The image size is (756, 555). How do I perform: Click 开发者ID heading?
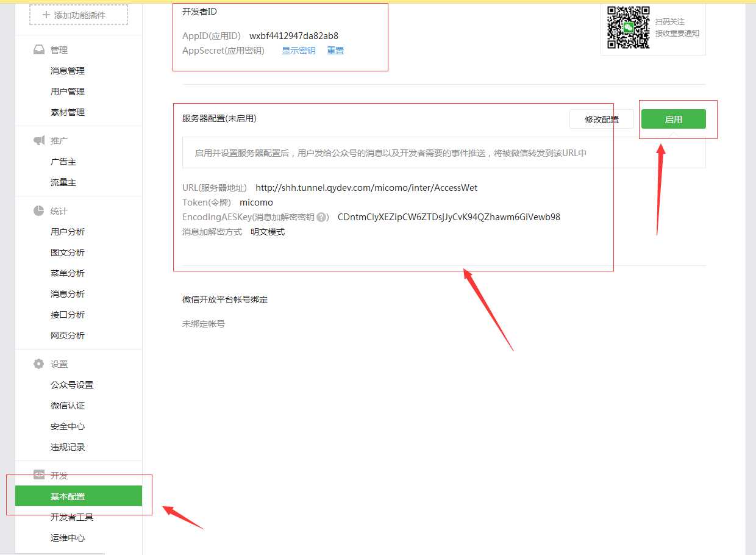[199, 11]
